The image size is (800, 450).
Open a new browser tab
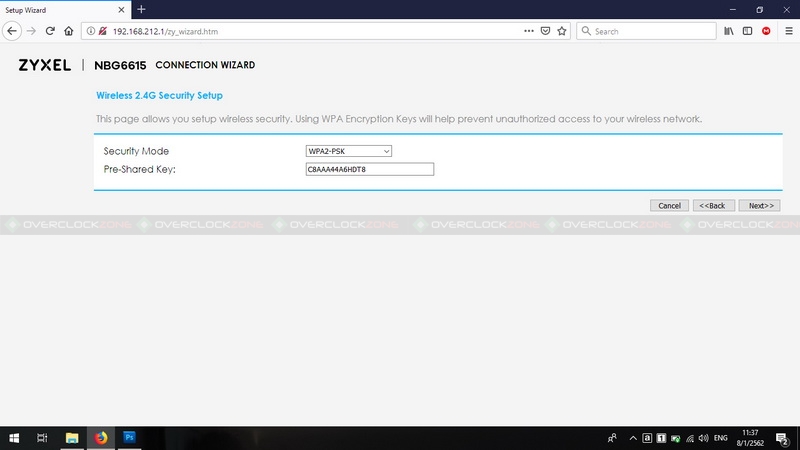141,9
